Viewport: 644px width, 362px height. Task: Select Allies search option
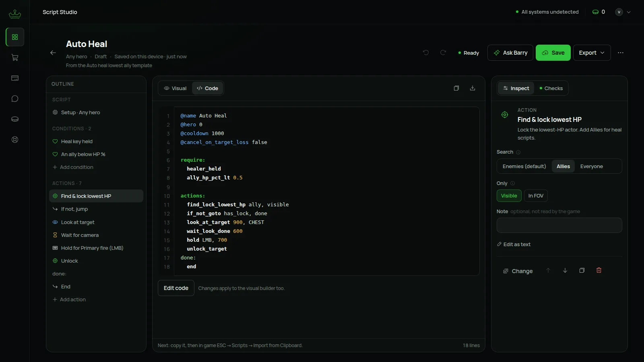[x=563, y=166]
